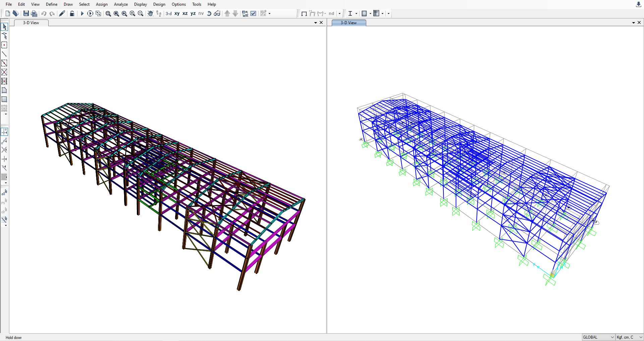Switch to the 3-d view button
Screen dimensions: 644x341
point(169,13)
